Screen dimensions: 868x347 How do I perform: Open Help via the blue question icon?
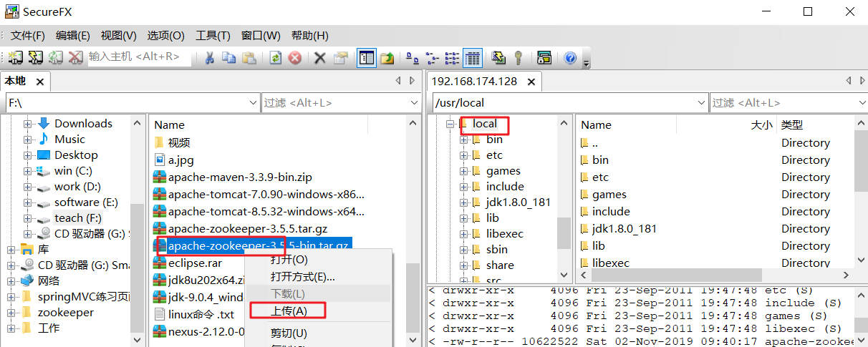click(x=570, y=58)
